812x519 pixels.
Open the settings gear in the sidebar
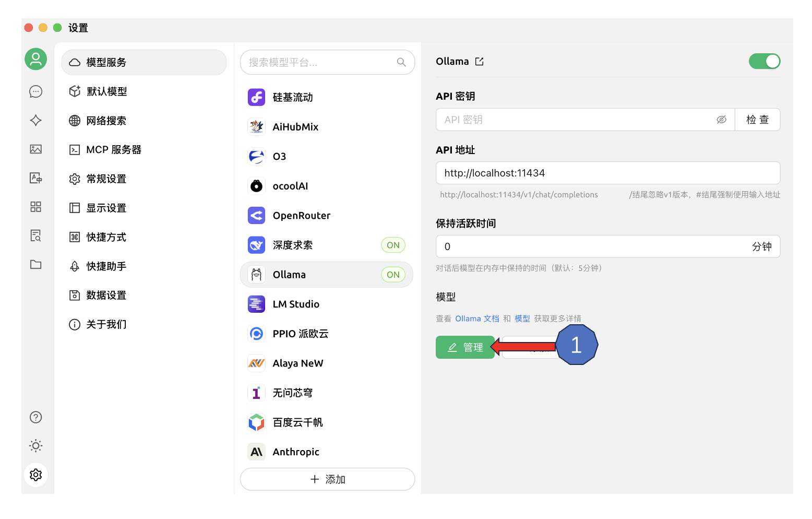click(x=35, y=475)
